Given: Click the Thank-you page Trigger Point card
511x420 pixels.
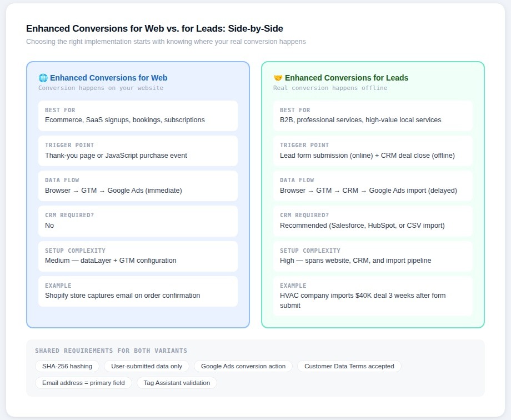Looking at the screenshot, I should (138, 151).
